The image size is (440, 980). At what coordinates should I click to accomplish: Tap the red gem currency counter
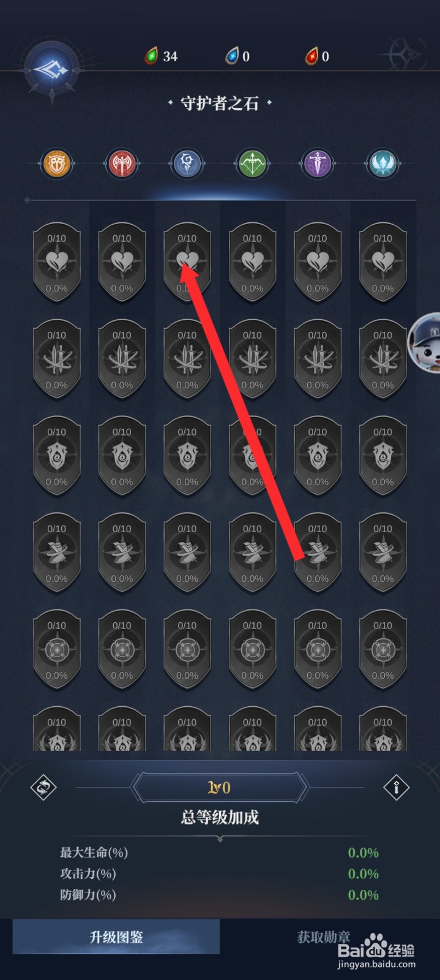(317, 56)
